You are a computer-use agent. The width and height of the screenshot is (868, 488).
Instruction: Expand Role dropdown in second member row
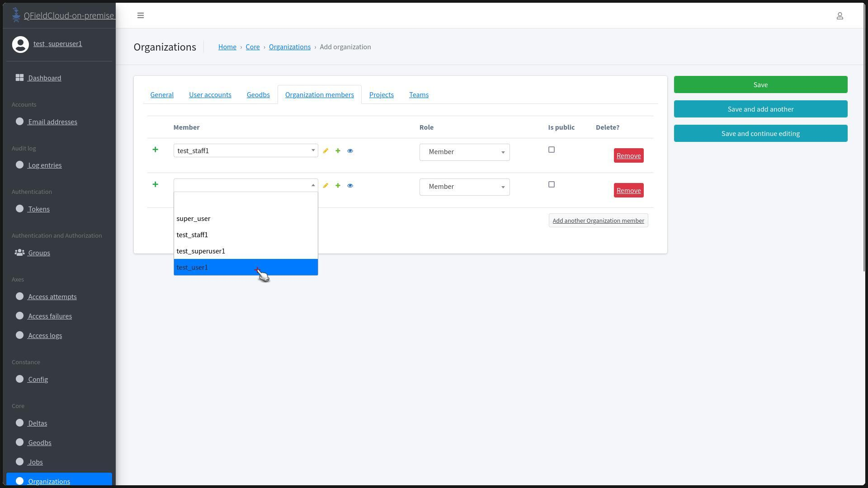[x=464, y=187]
